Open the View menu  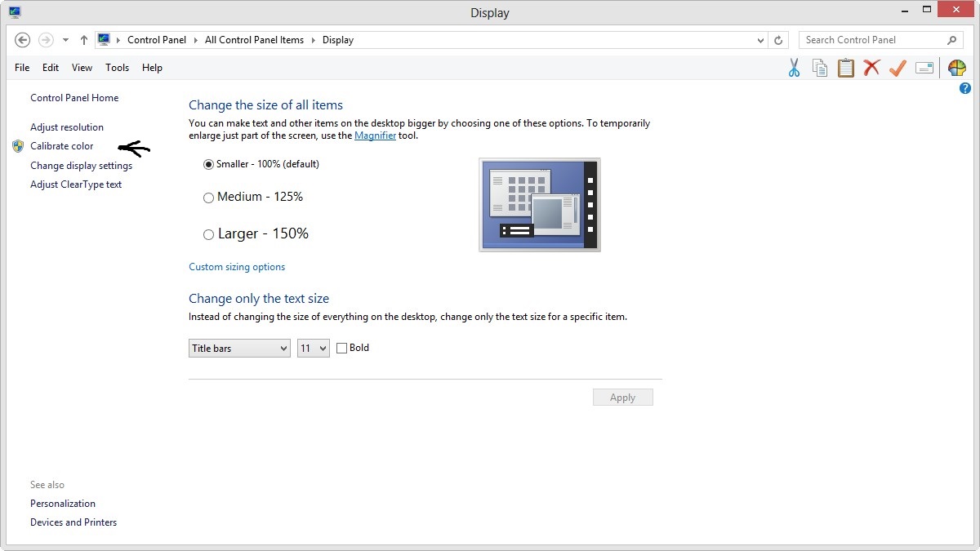[x=82, y=68]
